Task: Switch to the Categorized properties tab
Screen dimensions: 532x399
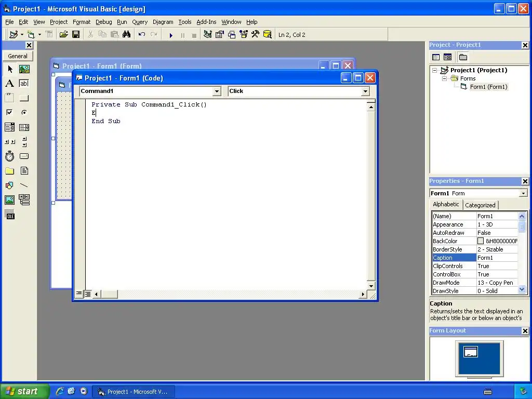Action: (x=480, y=205)
